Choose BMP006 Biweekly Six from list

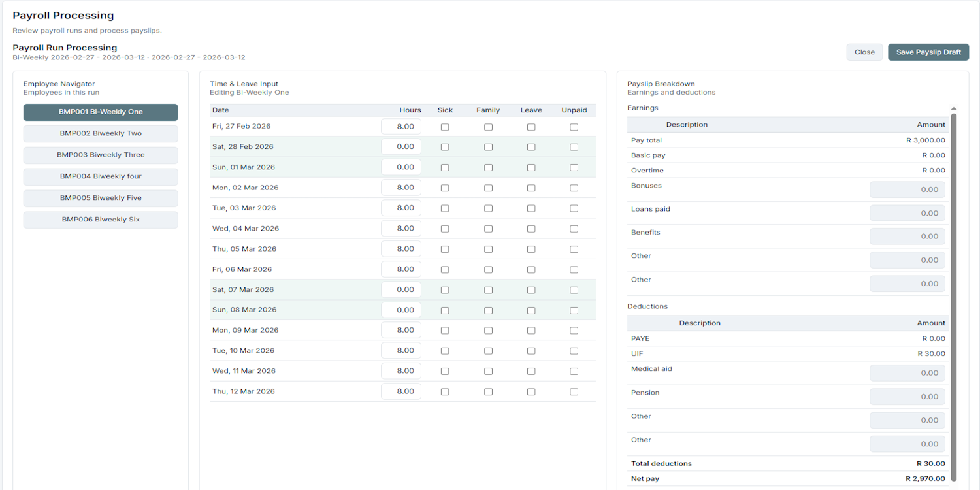pyautogui.click(x=101, y=220)
